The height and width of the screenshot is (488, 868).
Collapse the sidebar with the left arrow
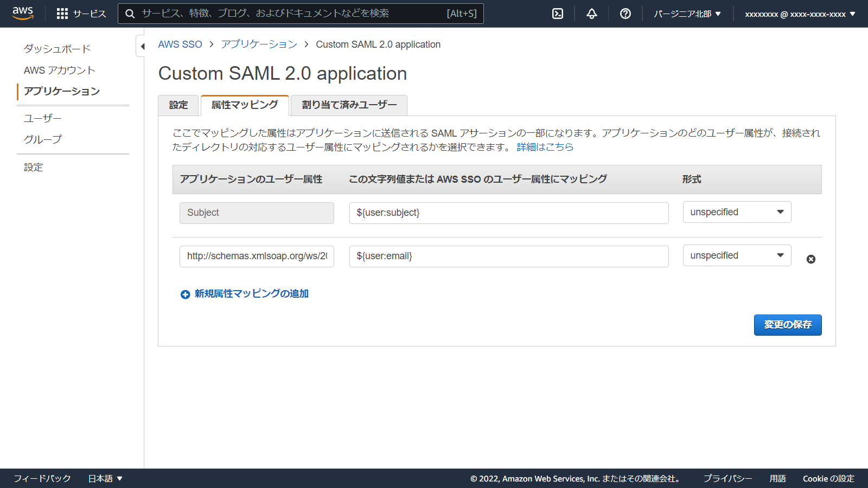pyautogui.click(x=142, y=47)
